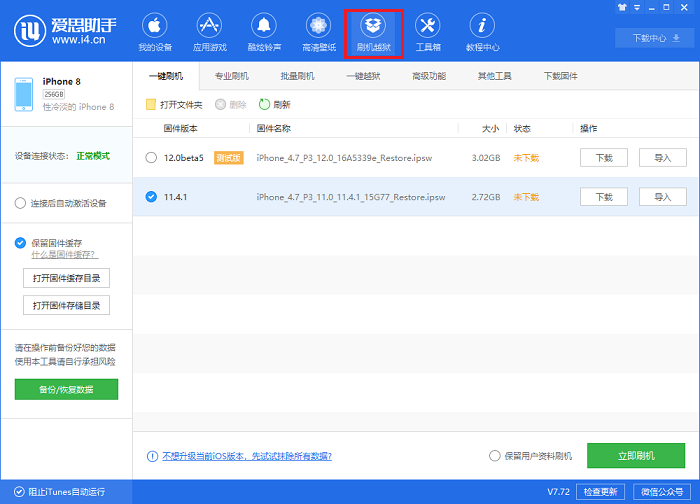Image resolution: width=700 pixels, height=504 pixels.
Task: Click 大小 column header
Action: (491, 129)
